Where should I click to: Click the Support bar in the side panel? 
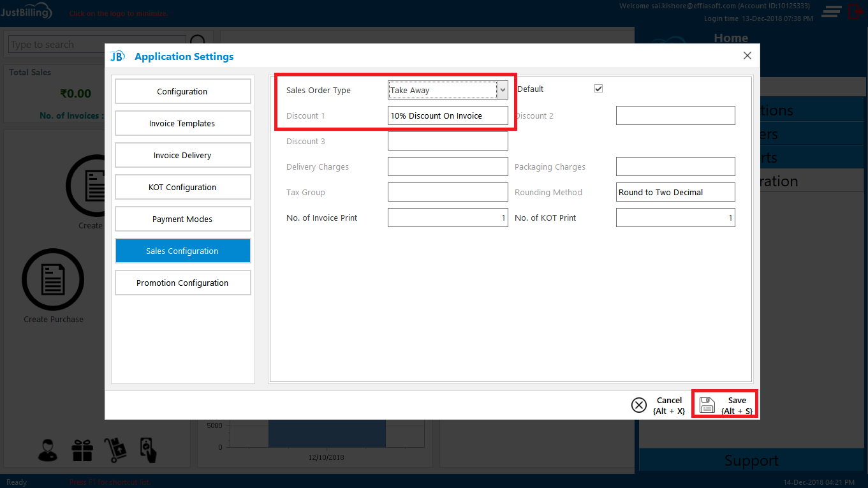pos(751,461)
